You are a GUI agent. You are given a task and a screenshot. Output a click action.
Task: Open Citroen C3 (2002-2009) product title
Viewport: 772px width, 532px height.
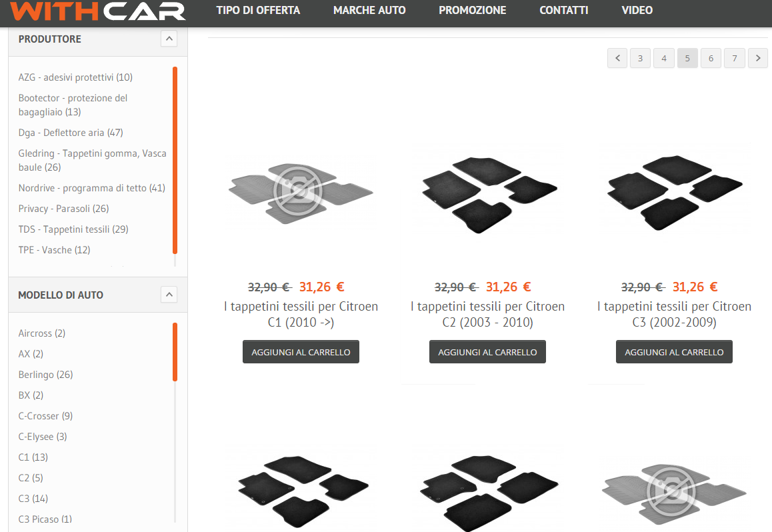(674, 314)
